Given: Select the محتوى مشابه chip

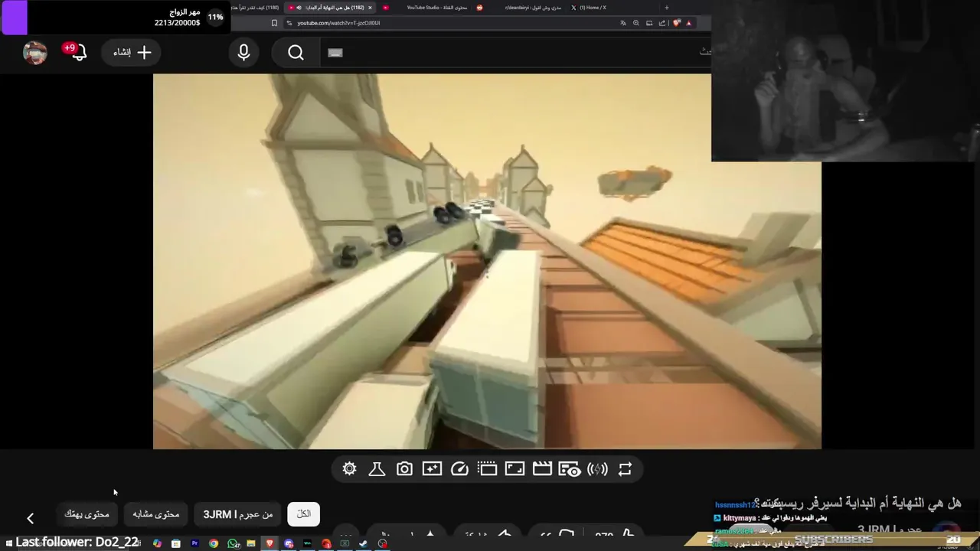Looking at the screenshot, I should [155, 514].
